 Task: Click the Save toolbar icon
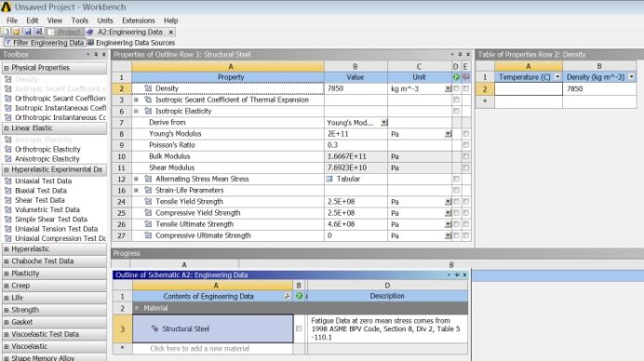(28, 32)
